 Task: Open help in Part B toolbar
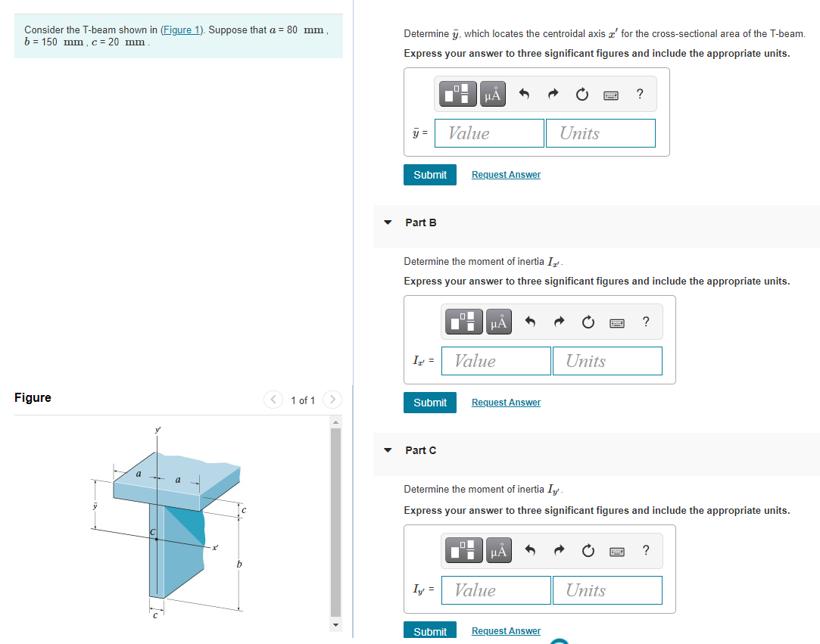pos(646,322)
